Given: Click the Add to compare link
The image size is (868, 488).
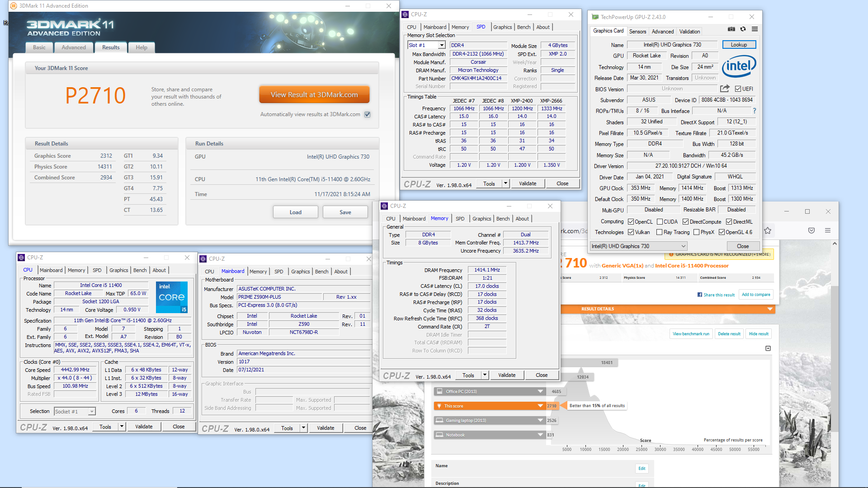Looking at the screenshot, I should pos(756,295).
